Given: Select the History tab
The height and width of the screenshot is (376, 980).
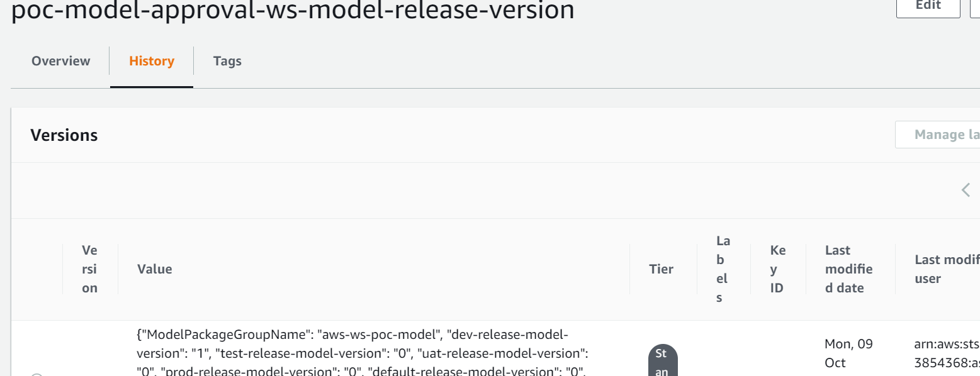Looking at the screenshot, I should point(151,60).
